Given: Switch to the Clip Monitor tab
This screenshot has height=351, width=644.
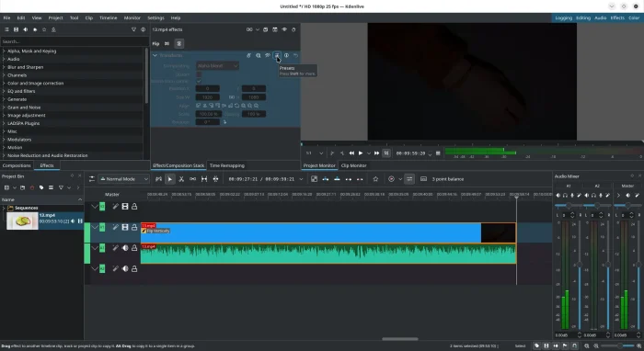Looking at the screenshot, I should [353, 165].
